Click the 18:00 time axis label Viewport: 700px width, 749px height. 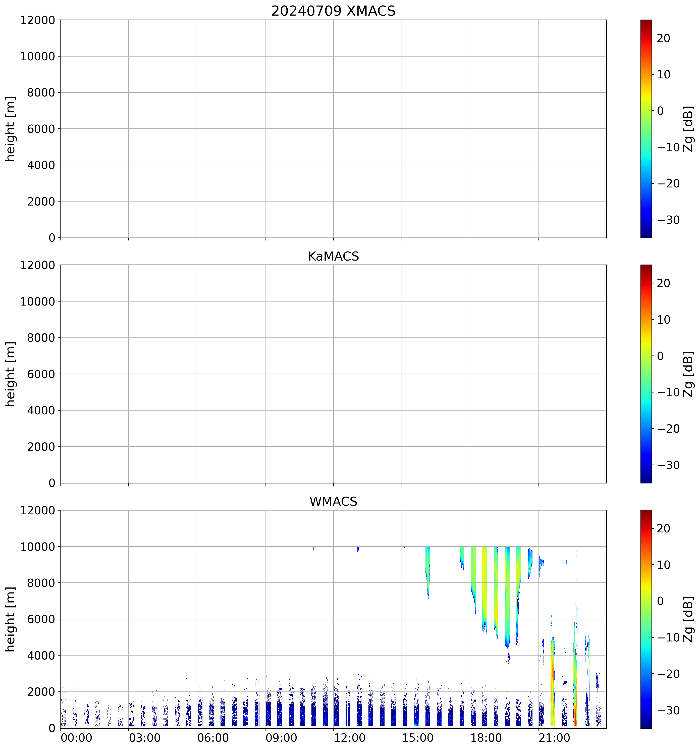(x=486, y=738)
